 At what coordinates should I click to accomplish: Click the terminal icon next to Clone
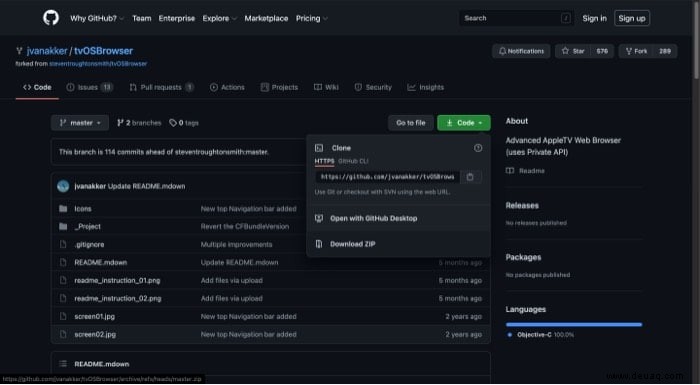[319, 148]
